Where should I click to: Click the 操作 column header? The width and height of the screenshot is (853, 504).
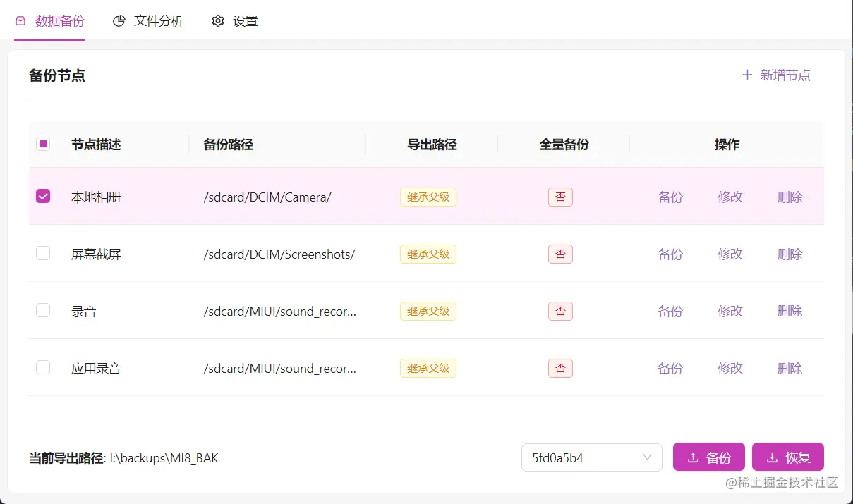click(x=727, y=145)
